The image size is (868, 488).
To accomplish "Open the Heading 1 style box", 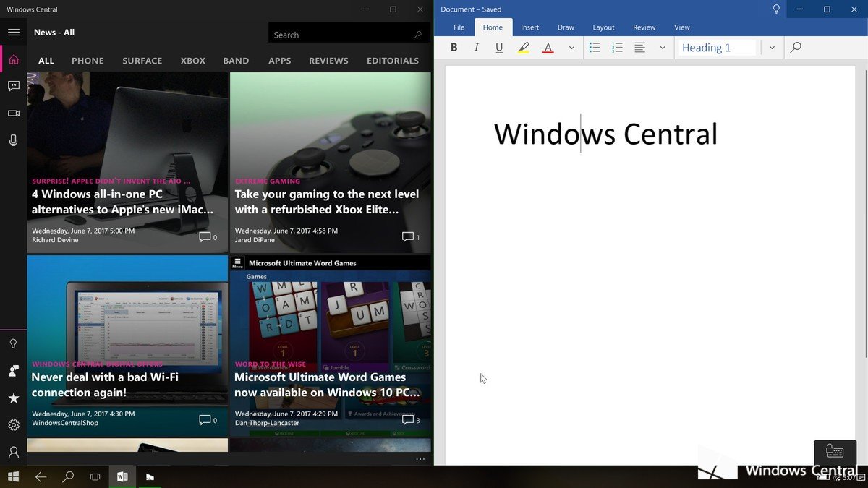I will 716,48.
